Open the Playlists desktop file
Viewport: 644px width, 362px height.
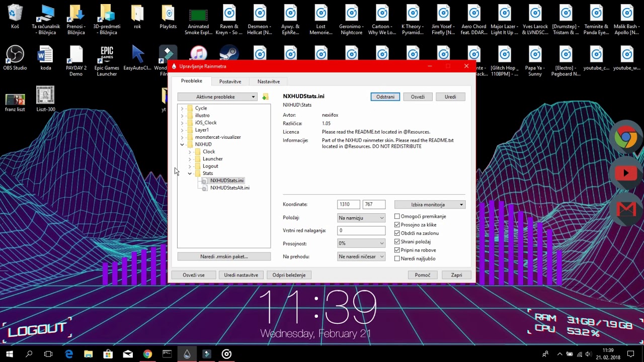tap(168, 18)
